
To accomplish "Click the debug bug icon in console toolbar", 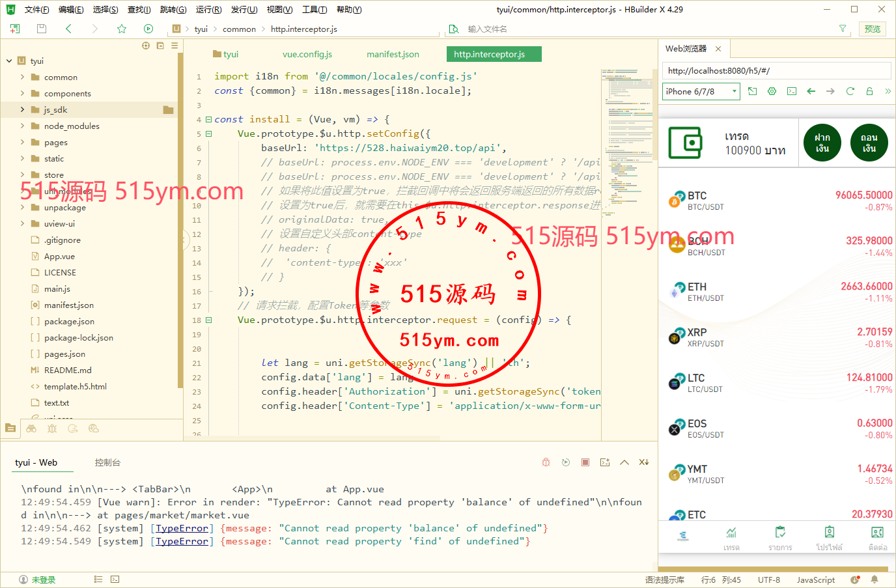I will 546,462.
